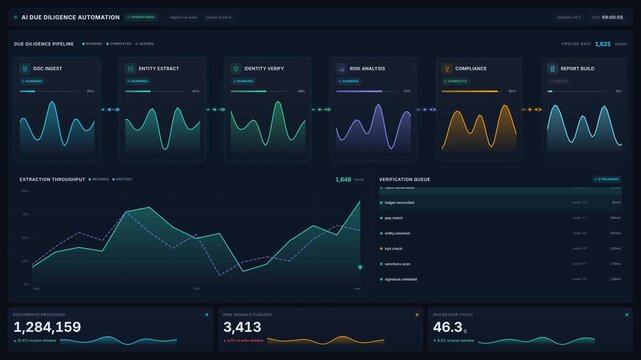Click indicator dot on Documents Processed card
641x360 pixels.
(207, 315)
